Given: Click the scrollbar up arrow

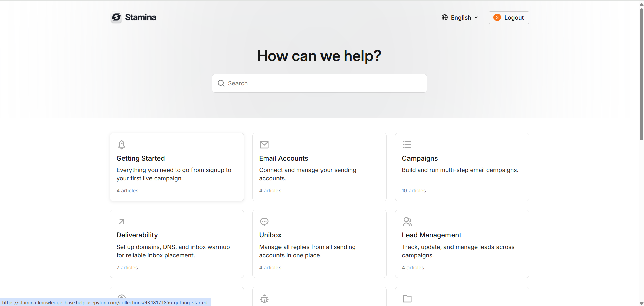Looking at the screenshot, I should point(641,4).
